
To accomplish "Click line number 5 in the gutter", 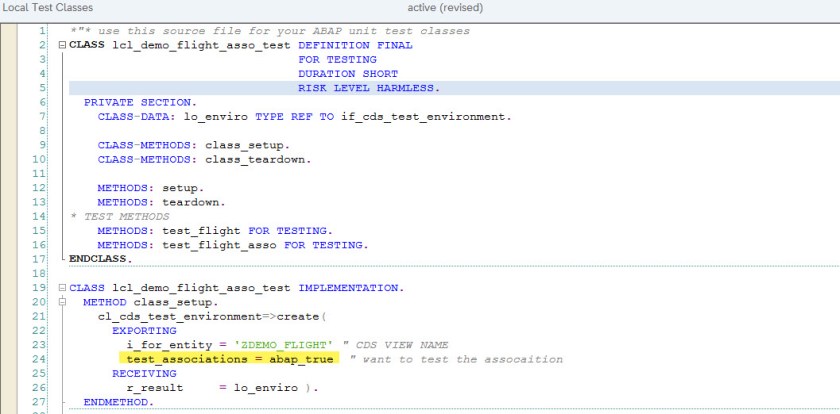I will coord(42,88).
